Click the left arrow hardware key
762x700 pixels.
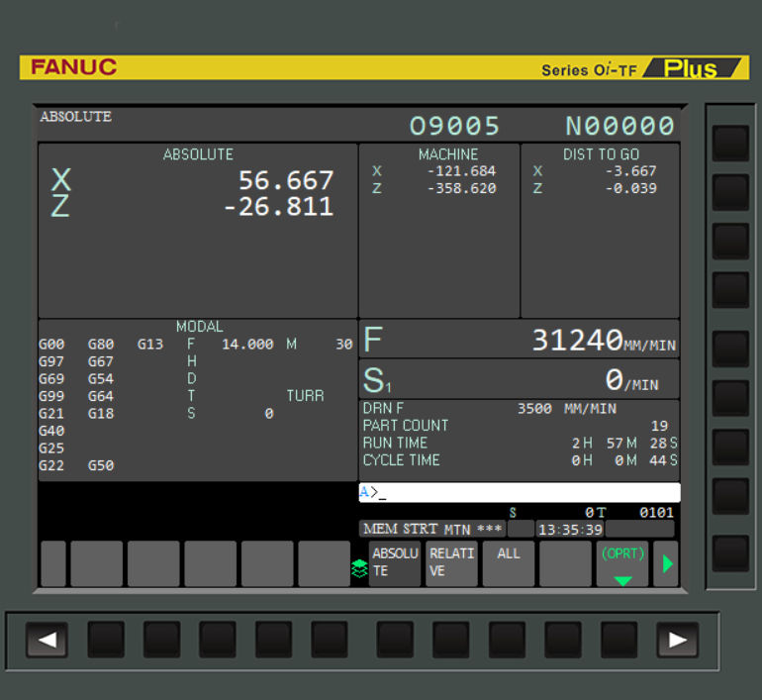pos(47,640)
